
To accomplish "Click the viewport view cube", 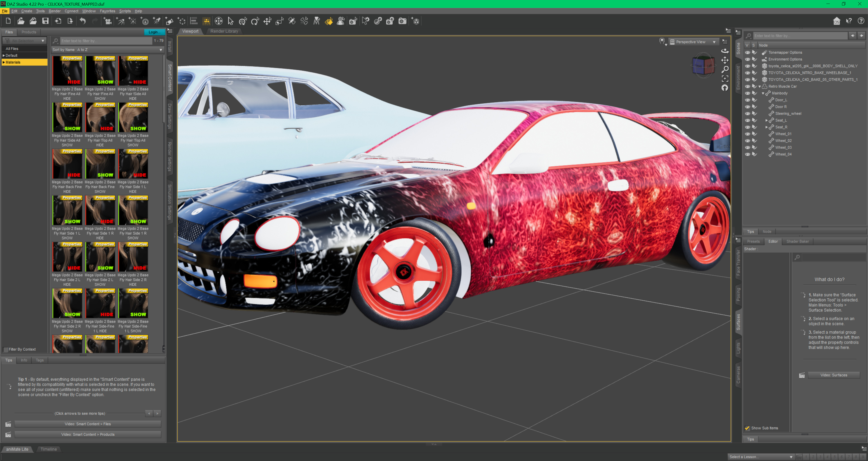I will [704, 66].
